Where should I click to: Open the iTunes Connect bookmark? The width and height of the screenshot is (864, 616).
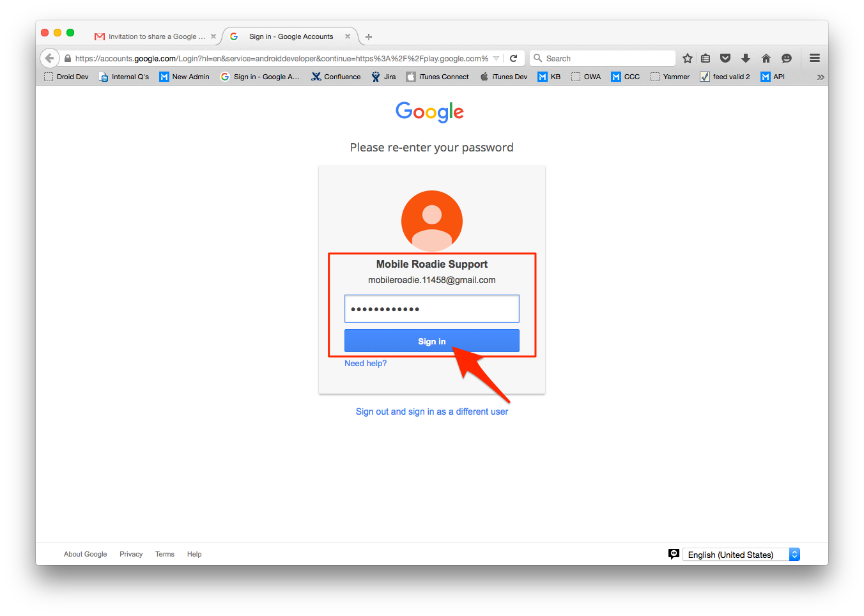(438, 77)
